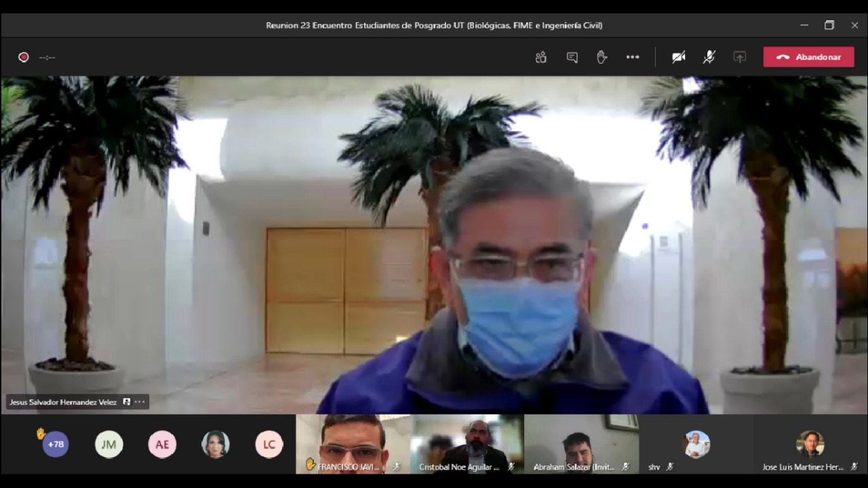Screen dimensions: 868x488
Task: Raise your hand in the meeting
Action: coord(601,58)
